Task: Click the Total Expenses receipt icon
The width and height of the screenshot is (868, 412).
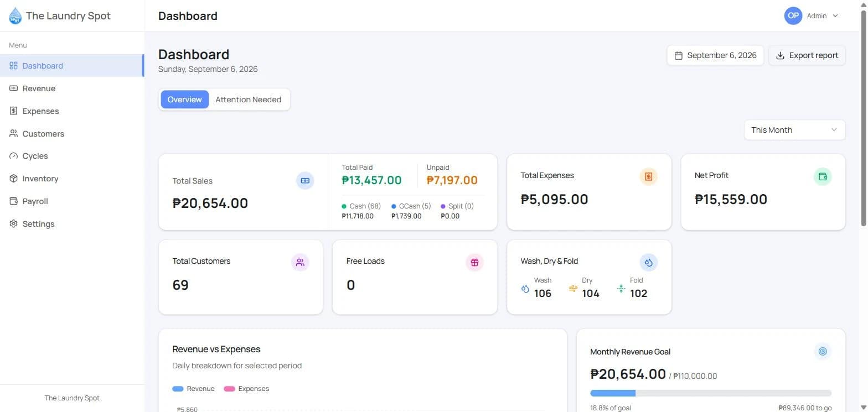Action: [x=649, y=176]
